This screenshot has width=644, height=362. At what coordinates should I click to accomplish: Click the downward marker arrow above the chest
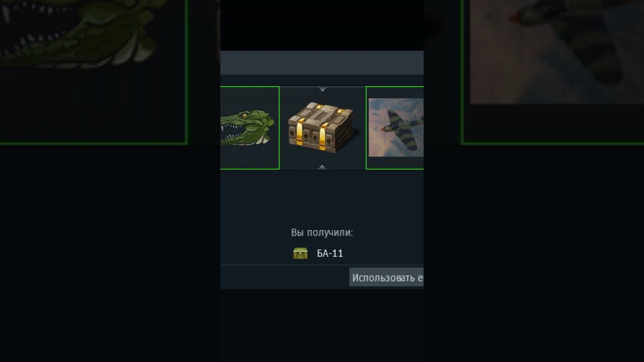coord(323,89)
